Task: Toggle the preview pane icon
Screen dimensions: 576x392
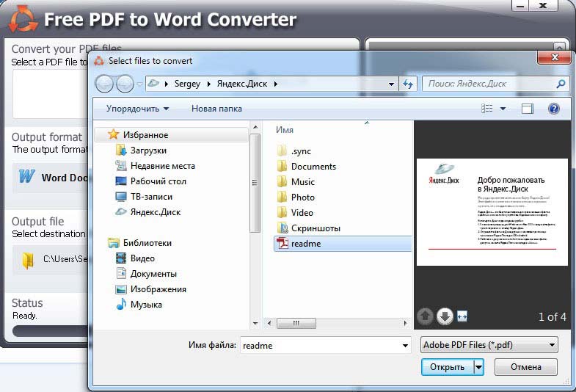Action: pos(527,109)
